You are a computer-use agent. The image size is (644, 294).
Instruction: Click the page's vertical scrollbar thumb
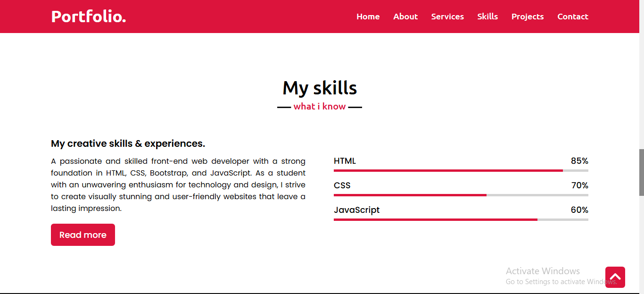point(641,172)
